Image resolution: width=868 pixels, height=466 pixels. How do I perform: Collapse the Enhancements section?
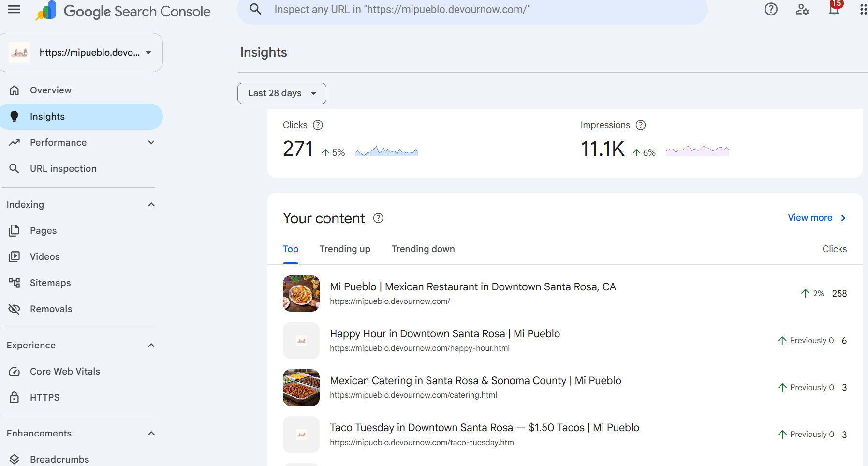151,434
